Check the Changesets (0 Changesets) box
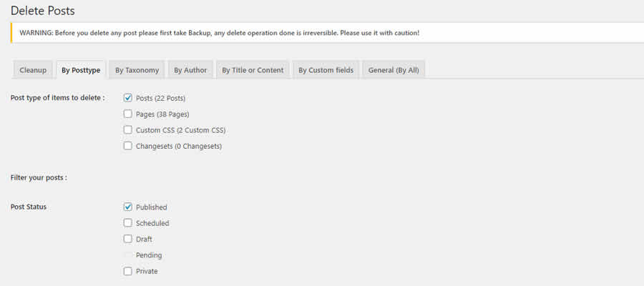The image size is (644, 286). (128, 146)
